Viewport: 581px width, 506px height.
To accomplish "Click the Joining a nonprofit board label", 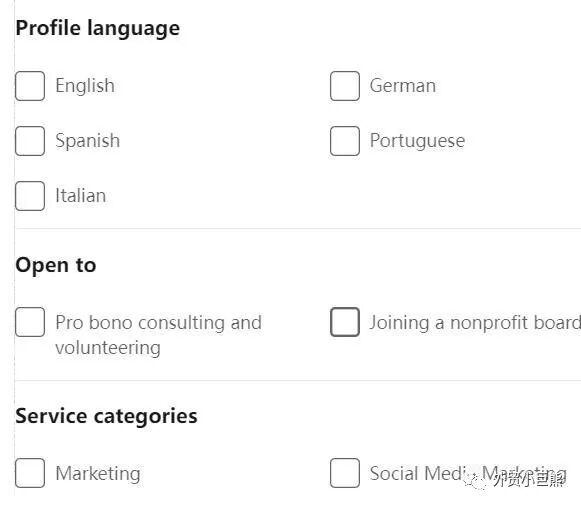I will [x=475, y=322].
